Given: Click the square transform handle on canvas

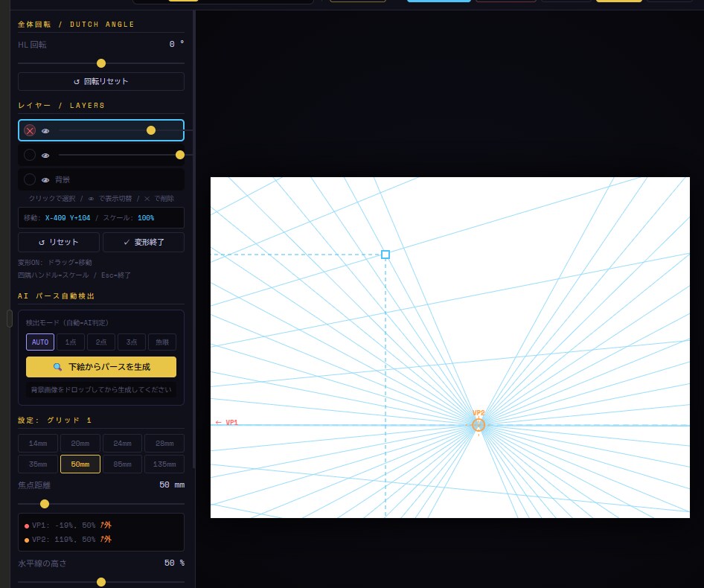Looking at the screenshot, I should [x=385, y=255].
